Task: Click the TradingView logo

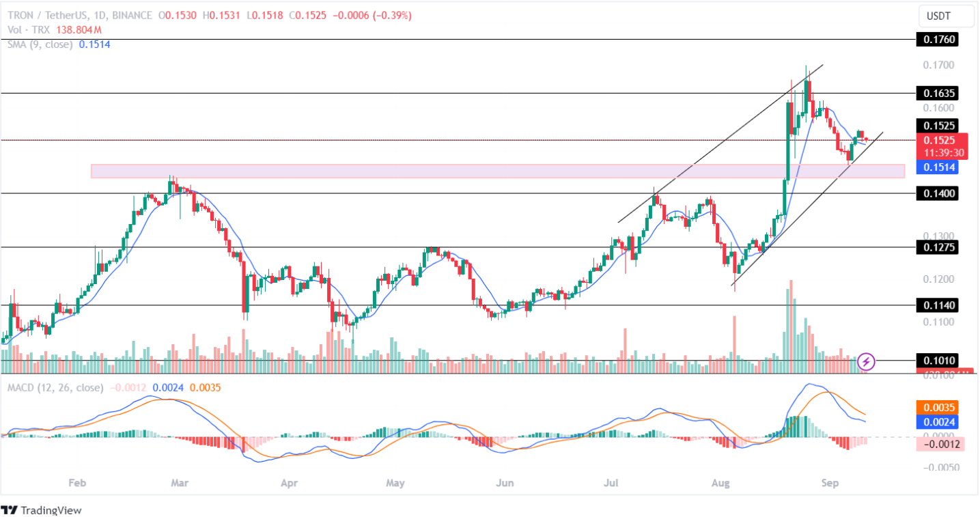Action: pyautogui.click(x=41, y=509)
